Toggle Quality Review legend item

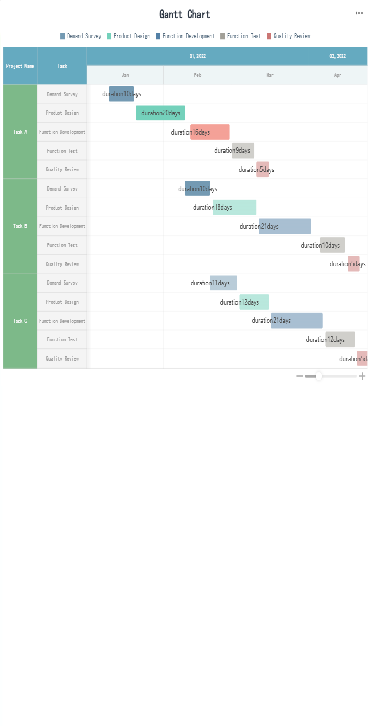point(288,36)
